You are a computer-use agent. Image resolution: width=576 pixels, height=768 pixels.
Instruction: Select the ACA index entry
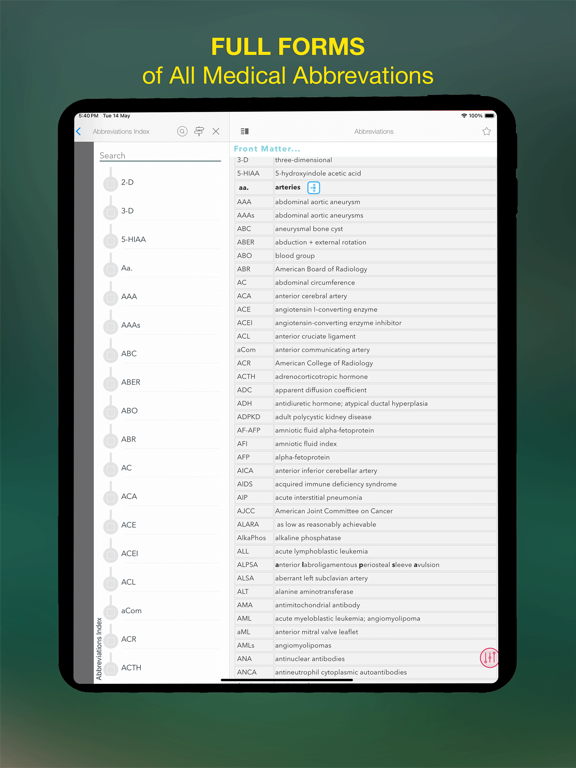click(x=129, y=496)
